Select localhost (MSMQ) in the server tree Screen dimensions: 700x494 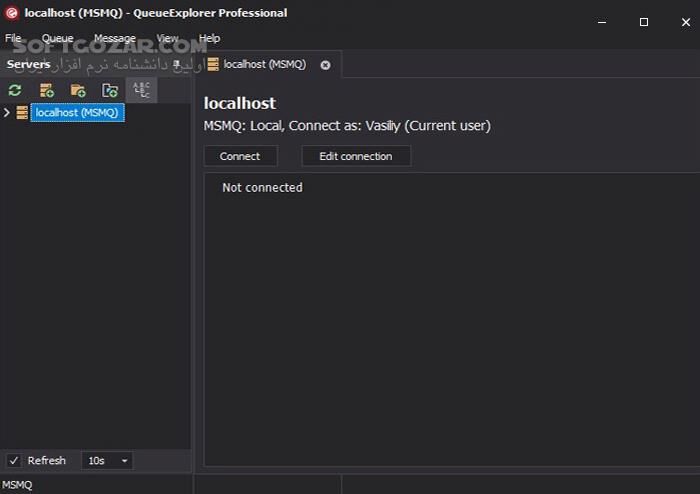[x=77, y=113]
